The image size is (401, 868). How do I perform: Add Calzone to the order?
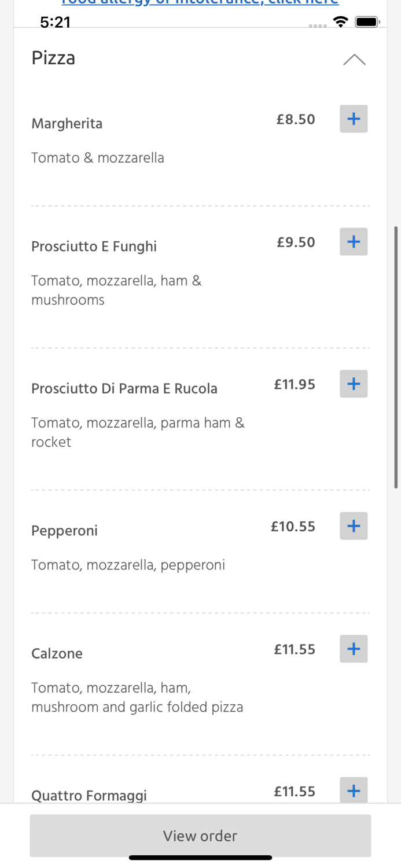(x=353, y=649)
